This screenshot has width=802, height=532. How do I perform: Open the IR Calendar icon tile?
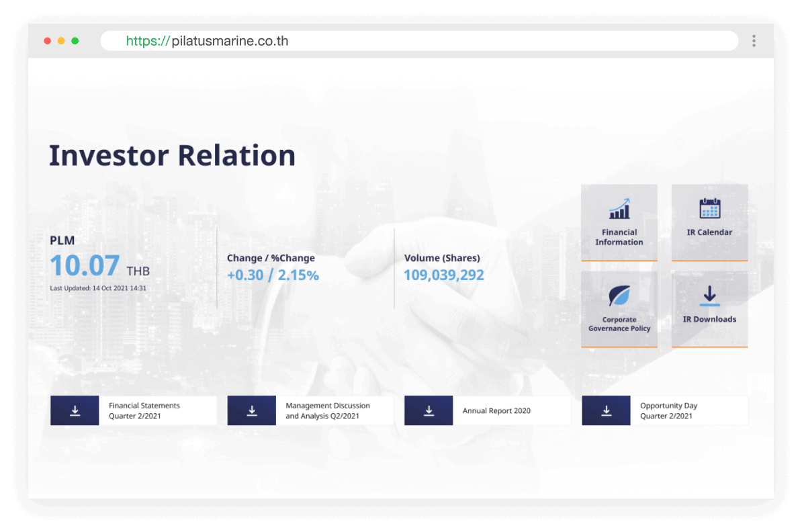pyautogui.click(x=709, y=208)
